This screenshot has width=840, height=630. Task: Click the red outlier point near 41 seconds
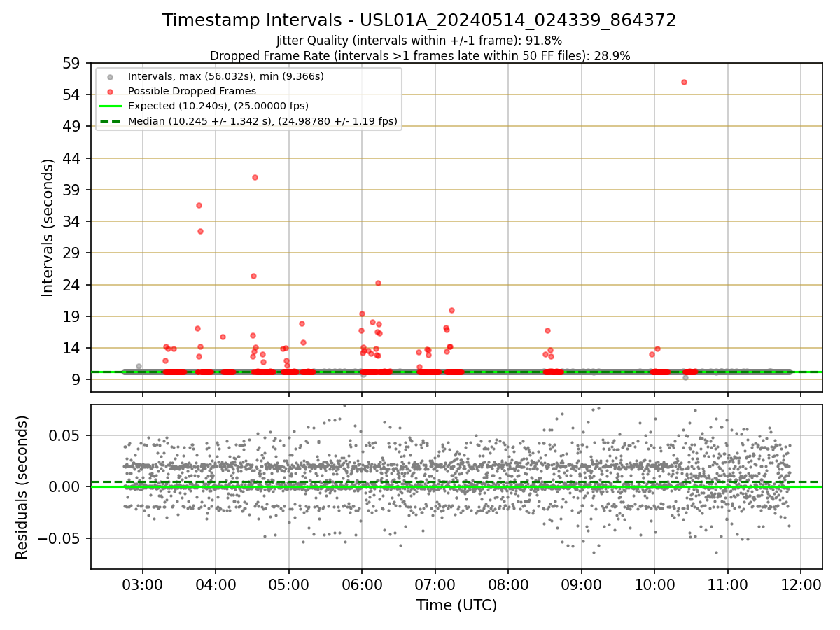[x=255, y=177]
